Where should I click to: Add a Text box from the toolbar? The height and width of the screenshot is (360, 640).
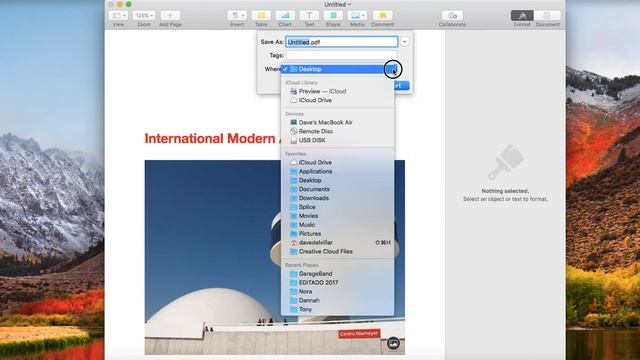[309, 16]
